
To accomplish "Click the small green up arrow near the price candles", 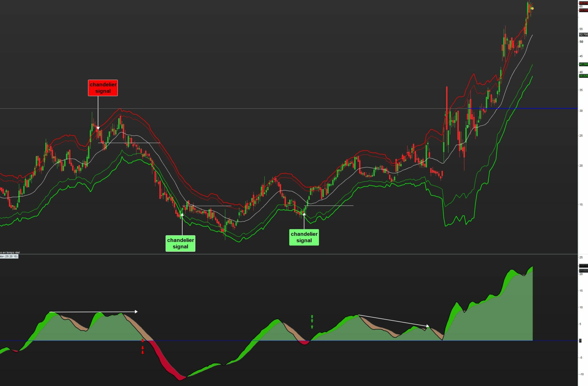I will pos(467,126).
